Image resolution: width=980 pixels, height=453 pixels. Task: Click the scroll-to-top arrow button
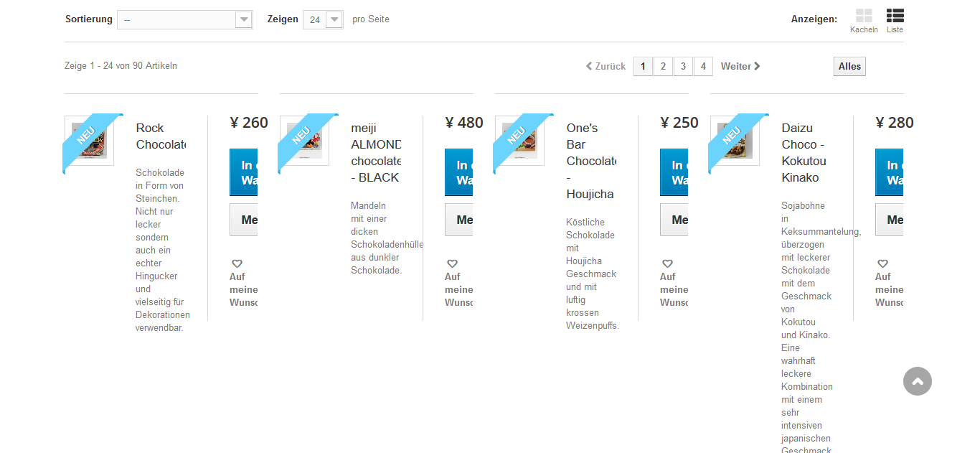pos(918,381)
